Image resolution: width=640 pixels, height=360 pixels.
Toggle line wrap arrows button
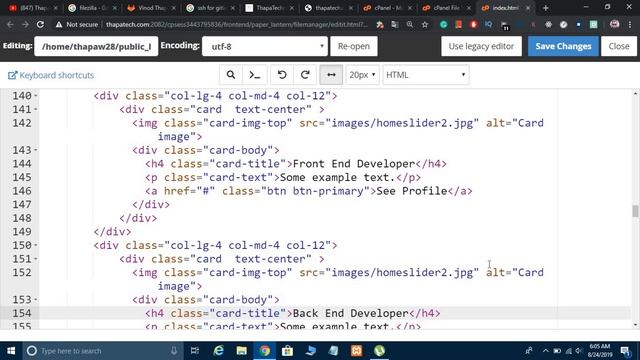point(331,75)
